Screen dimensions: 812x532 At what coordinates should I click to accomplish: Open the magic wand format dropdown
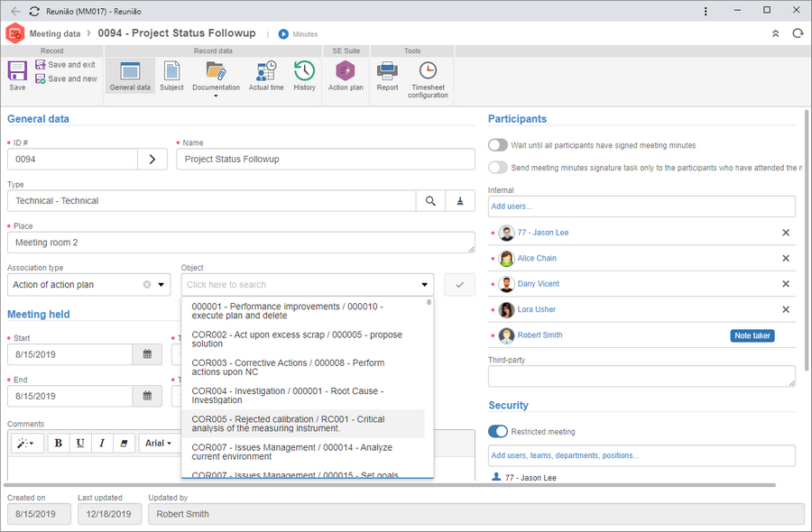[25, 443]
